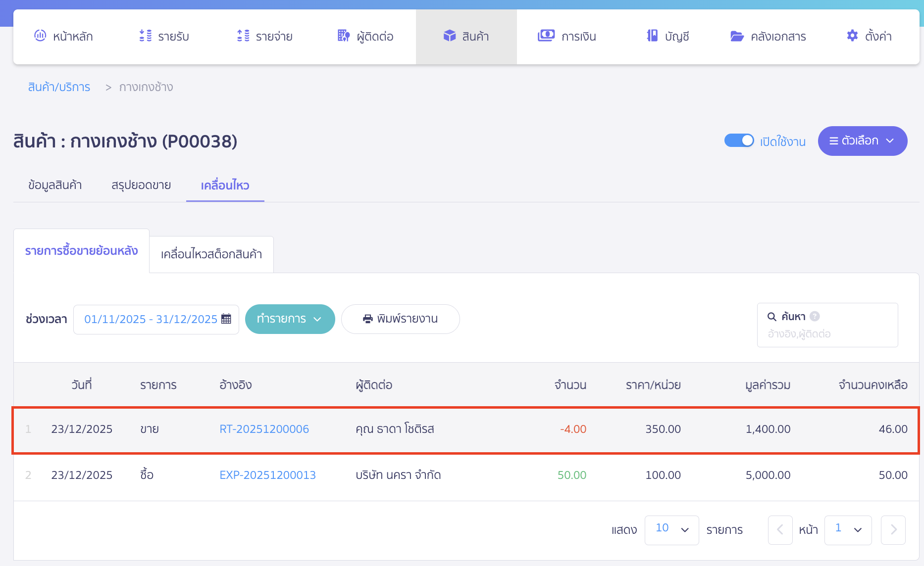Click the ค้นหา search input field
Image resolution: width=924 pixels, height=566 pixels.
(827, 334)
